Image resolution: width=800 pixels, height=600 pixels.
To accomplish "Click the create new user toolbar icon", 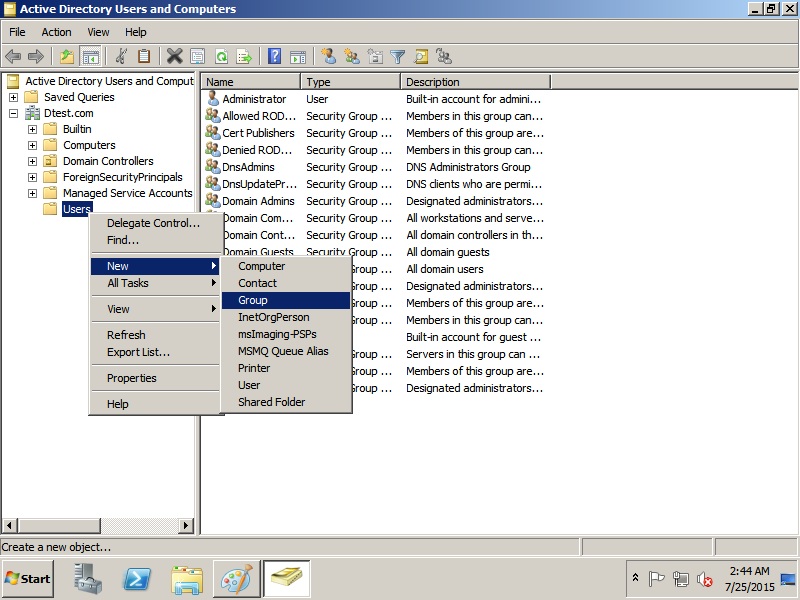I will pyautogui.click(x=328, y=57).
